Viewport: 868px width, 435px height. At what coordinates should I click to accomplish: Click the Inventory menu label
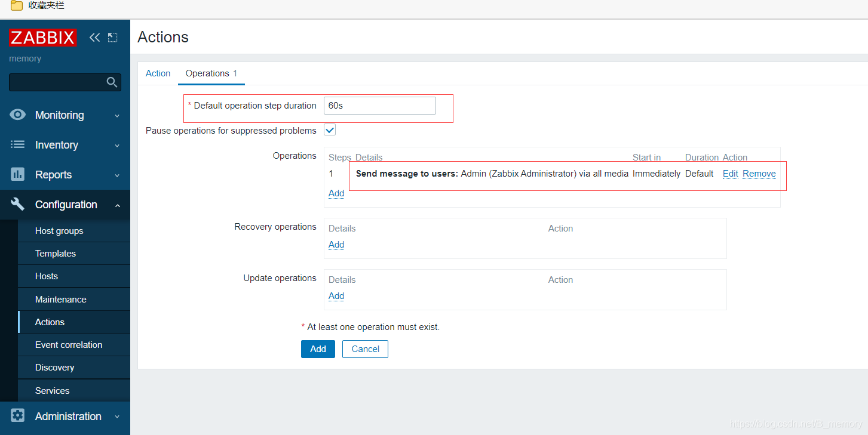coord(57,145)
